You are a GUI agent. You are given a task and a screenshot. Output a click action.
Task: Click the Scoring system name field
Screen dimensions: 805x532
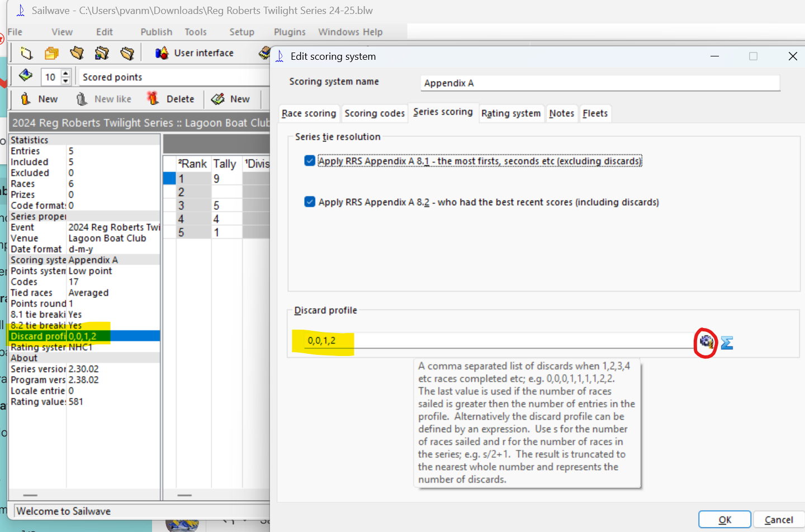click(x=600, y=83)
